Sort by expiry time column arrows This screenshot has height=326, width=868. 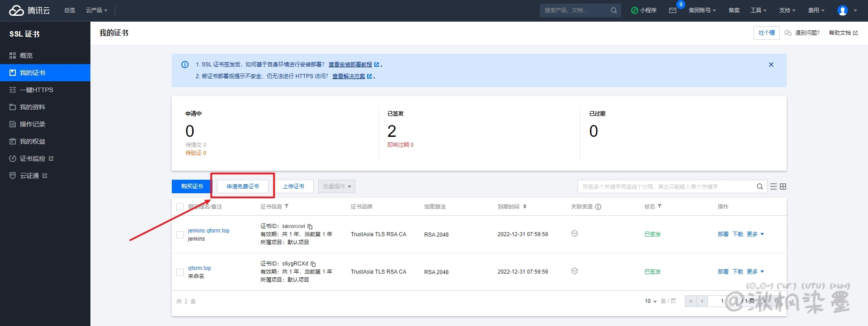point(525,206)
